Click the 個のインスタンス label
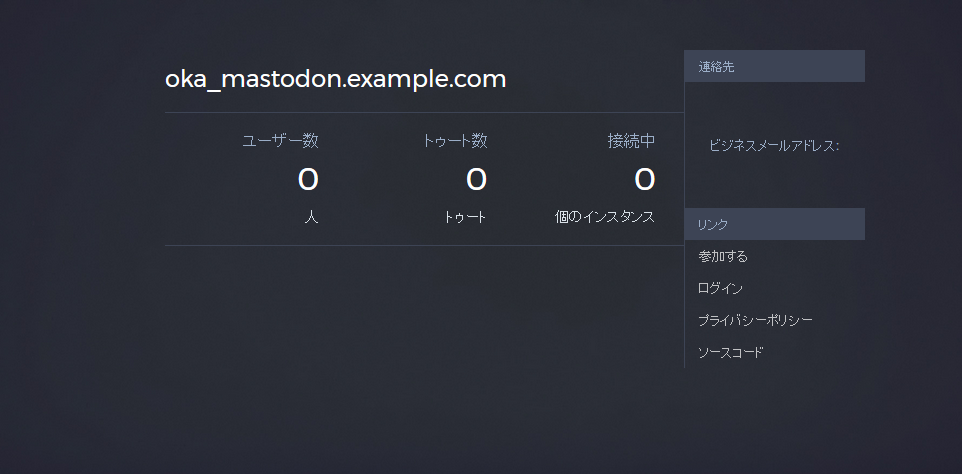The height and width of the screenshot is (474, 962). (x=605, y=217)
